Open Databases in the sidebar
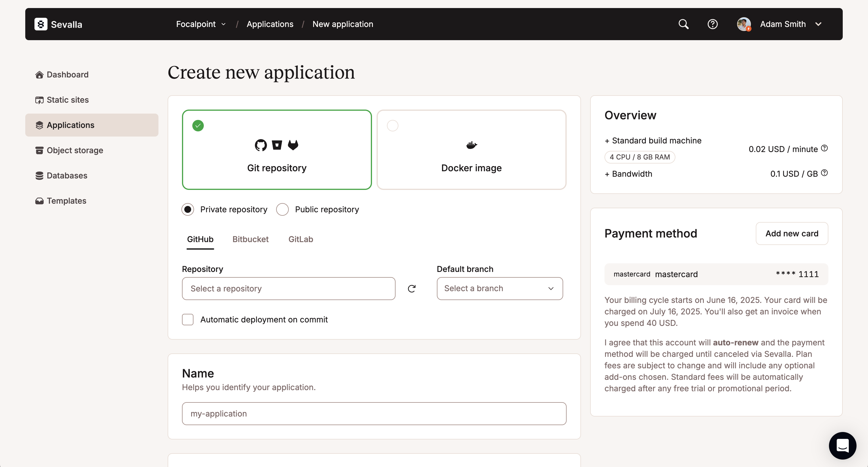Viewport: 868px width, 467px height. pos(67,176)
